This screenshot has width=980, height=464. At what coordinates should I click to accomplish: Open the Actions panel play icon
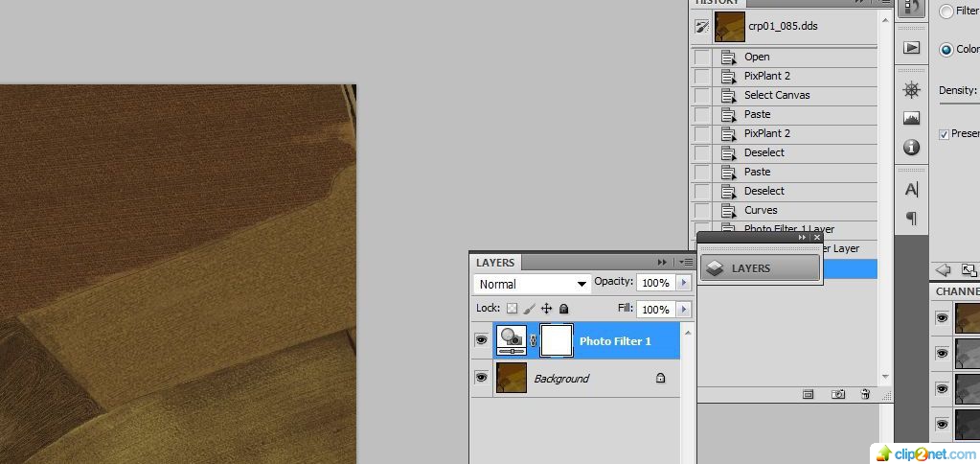click(x=911, y=48)
